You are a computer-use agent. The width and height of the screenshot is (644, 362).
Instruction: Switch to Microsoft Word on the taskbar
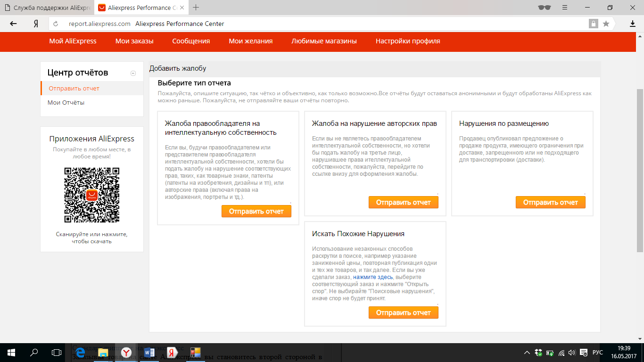pos(149,352)
